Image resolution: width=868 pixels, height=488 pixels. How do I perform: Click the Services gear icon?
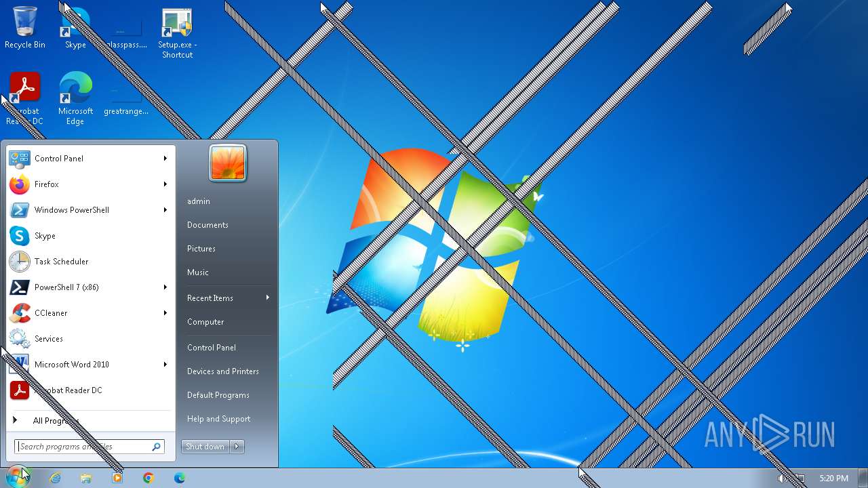[x=20, y=339]
